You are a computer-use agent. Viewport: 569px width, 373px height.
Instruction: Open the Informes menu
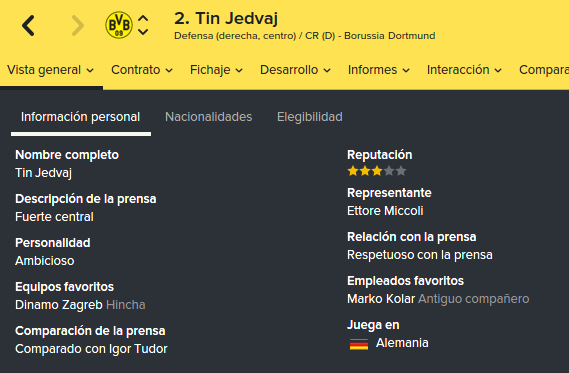379,70
